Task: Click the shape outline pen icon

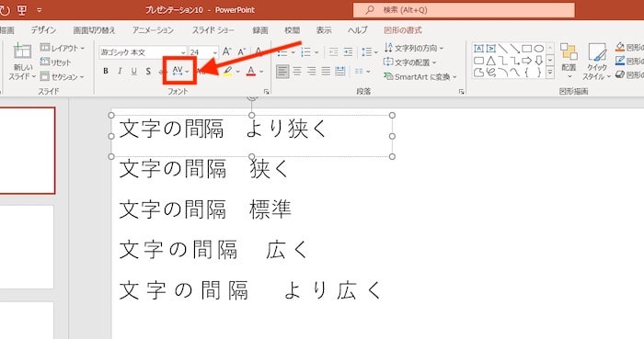Action: 620,61
